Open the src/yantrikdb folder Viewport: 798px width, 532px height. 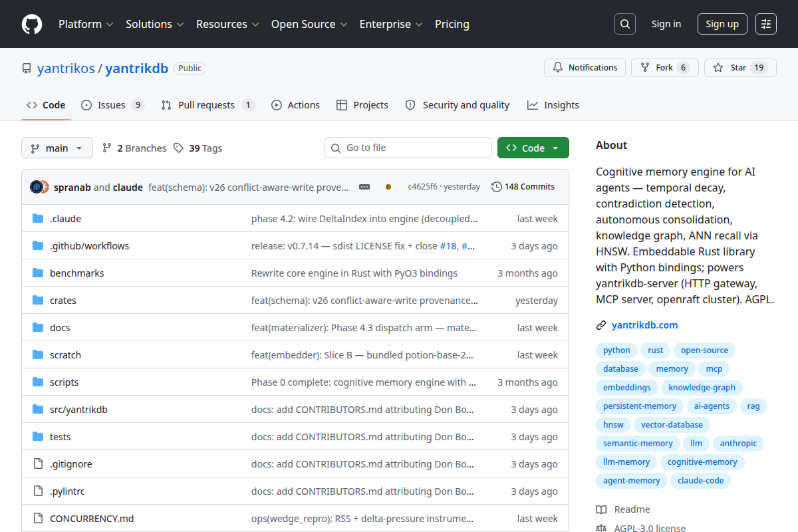tap(78, 410)
